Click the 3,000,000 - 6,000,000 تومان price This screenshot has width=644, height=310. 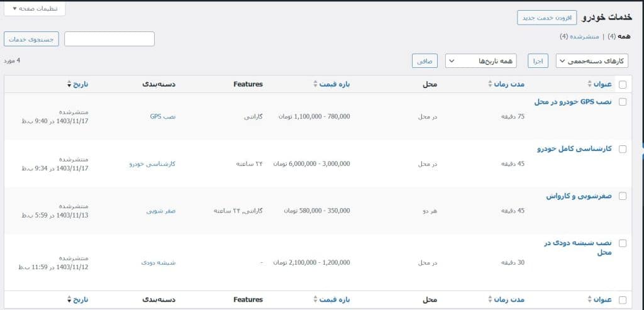click(312, 164)
